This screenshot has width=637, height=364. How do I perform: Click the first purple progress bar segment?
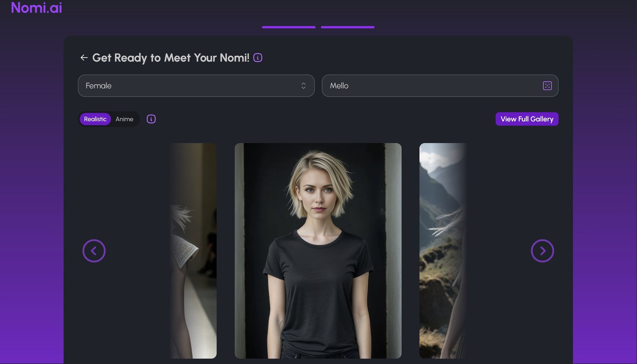pyautogui.click(x=288, y=27)
